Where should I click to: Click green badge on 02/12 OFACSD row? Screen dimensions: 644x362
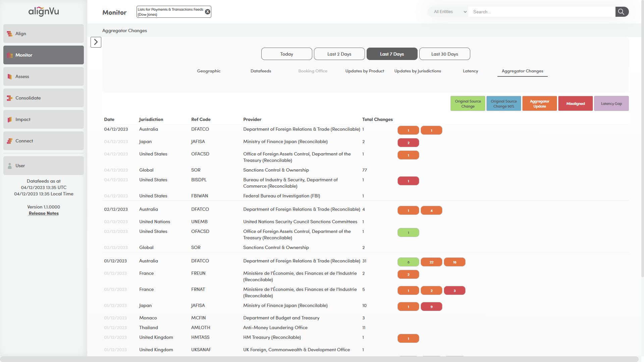point(408,233)
